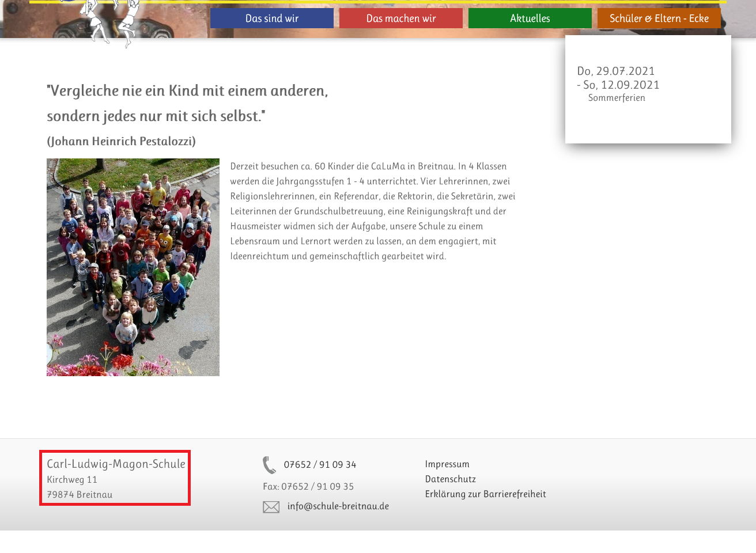
Task: Go to the Datenschutz page
Action: (450, 479)
